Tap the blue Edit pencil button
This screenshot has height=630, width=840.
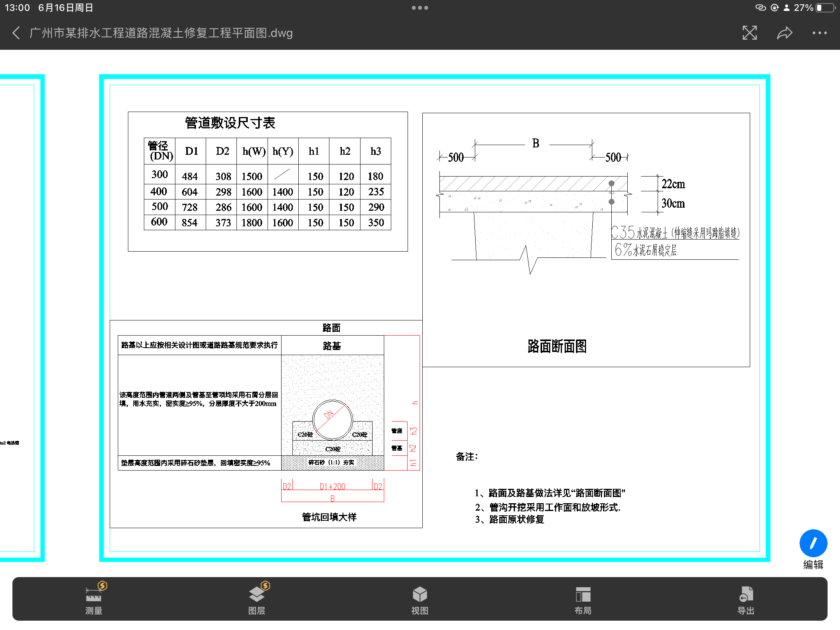813,543
